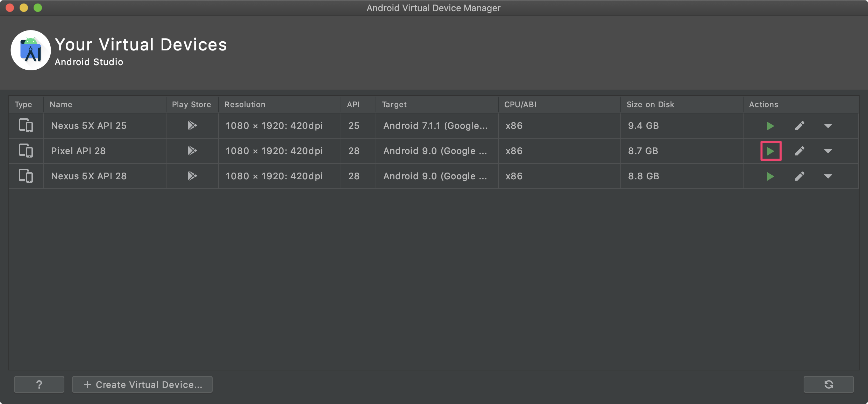The height and width of the screenshot is (404, 868).
Task: Click Nexus 5X API 28 target cell
Action: [437, 176]
